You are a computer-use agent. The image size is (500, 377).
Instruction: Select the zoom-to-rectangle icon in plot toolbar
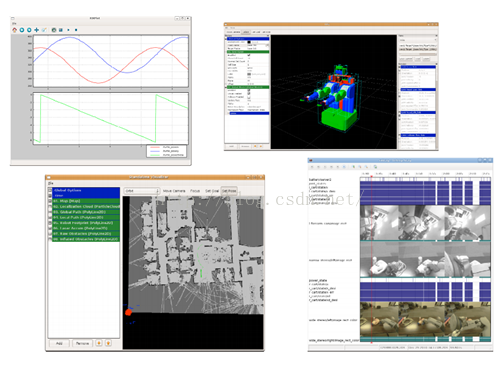pyautogui.click(x=44, y=30)
